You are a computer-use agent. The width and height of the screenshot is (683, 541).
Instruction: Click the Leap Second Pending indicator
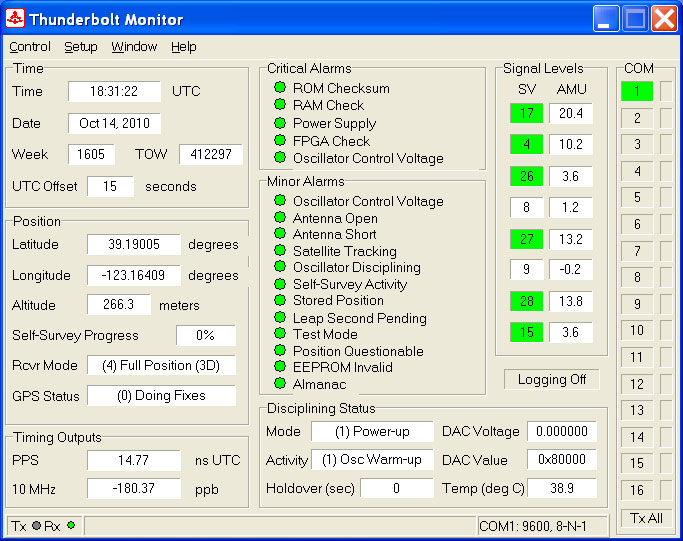[280, 317]
